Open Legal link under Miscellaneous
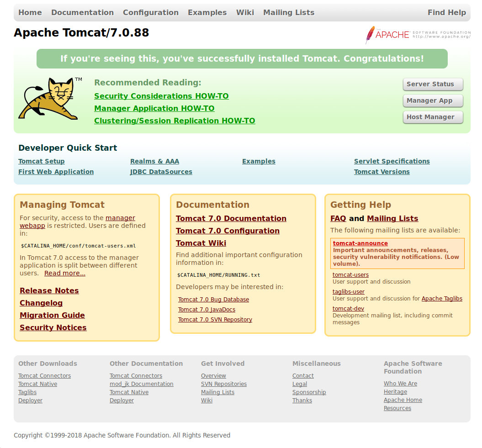The width and height of the screenshot is (482, 448). (x=300, y=384)
